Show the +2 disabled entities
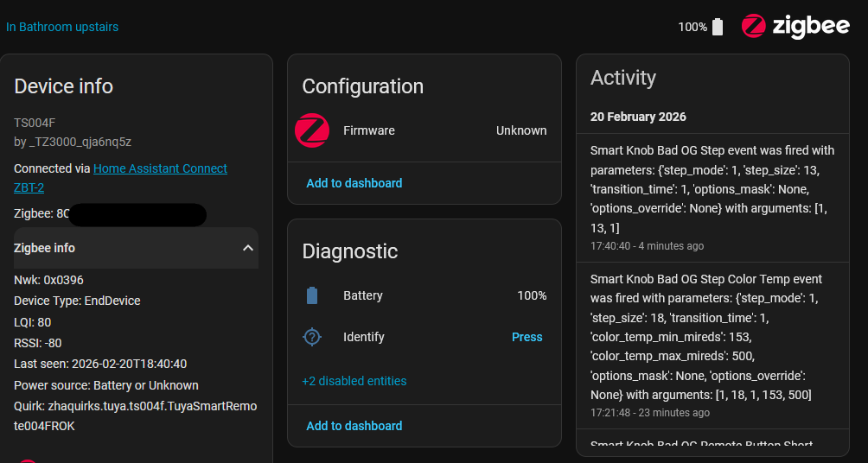868x463 pixels. [354, 381]
